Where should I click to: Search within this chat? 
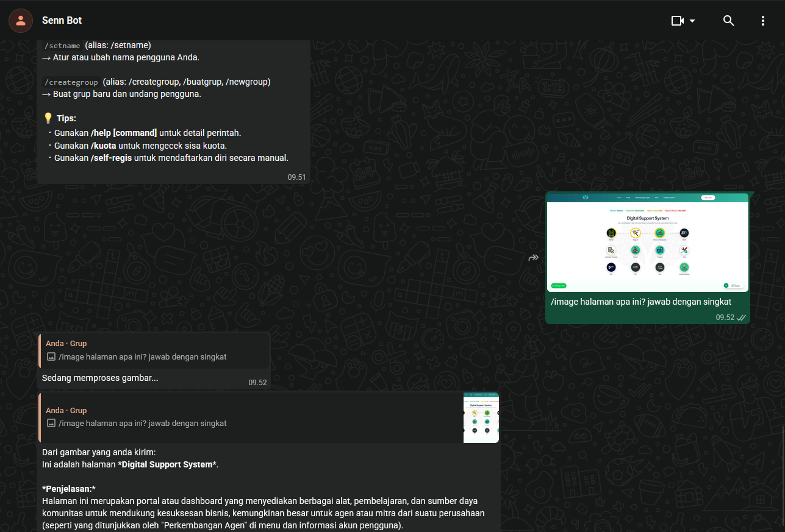click(x=728, y=21)
